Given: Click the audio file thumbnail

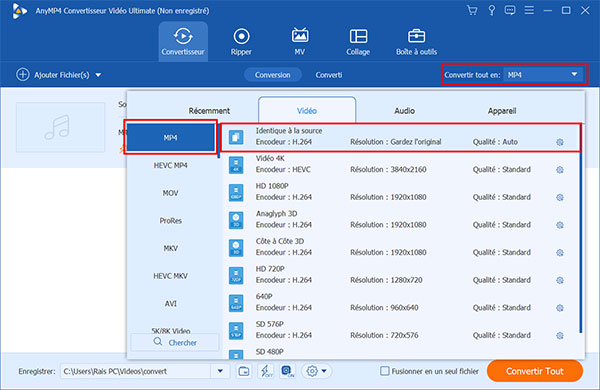Looking at the screenshot, I should (60, 127).
